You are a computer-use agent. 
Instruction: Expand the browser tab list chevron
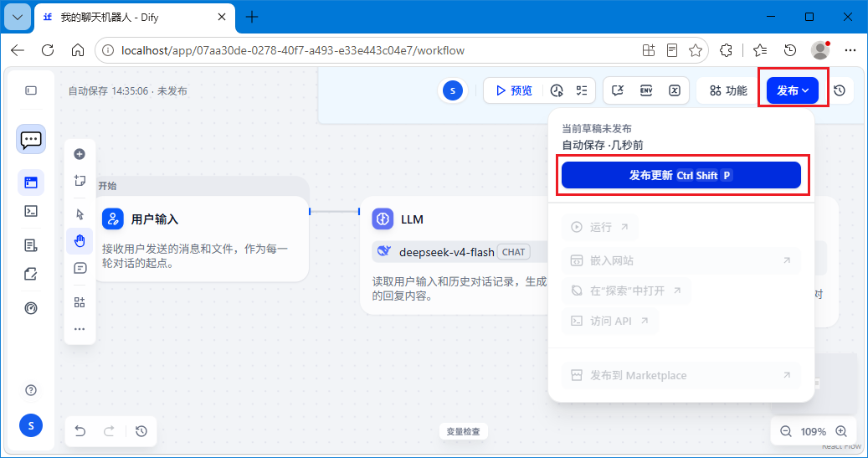click(x=18, y=18)
